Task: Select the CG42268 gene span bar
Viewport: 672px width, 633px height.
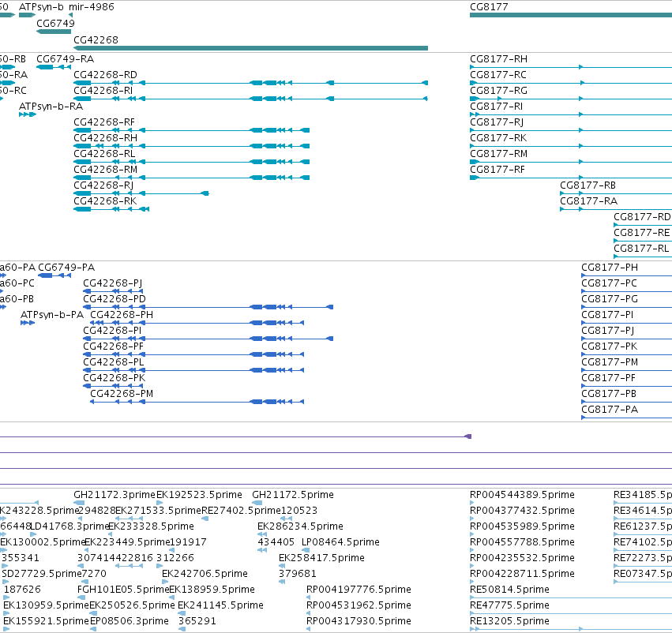Action: click(250, 48)
